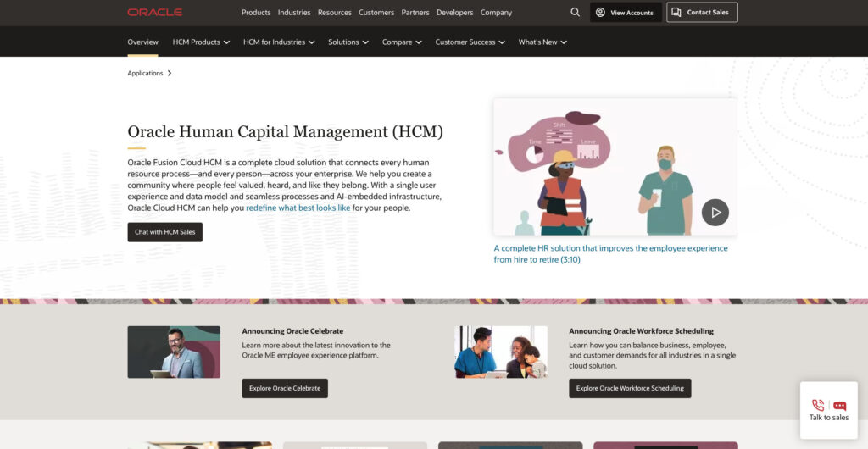
Task: Go to the Applications breadcrumb
Action: pyautogui.click(x=145, y=73)
